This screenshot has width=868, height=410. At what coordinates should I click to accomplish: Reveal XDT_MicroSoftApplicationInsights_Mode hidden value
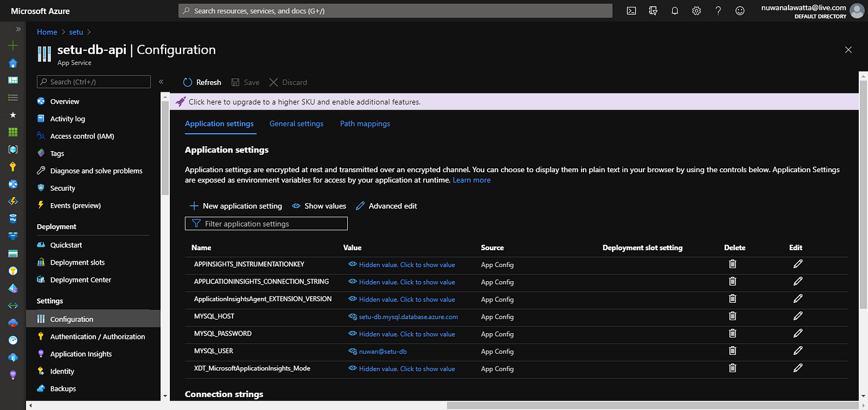(402, 369)
